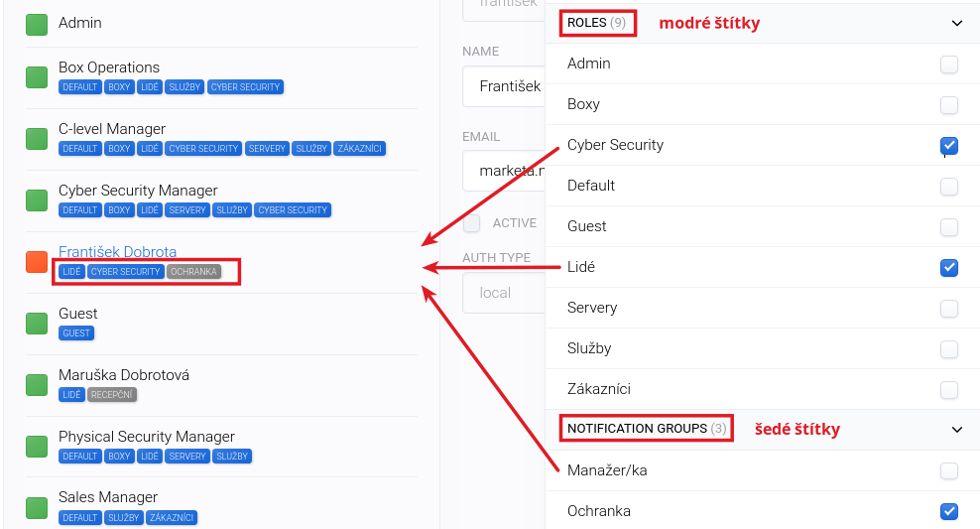Viewport: 980px width, 529px height.
Task: Click the green status icon for Box Operations
Action: click(37, 76)
